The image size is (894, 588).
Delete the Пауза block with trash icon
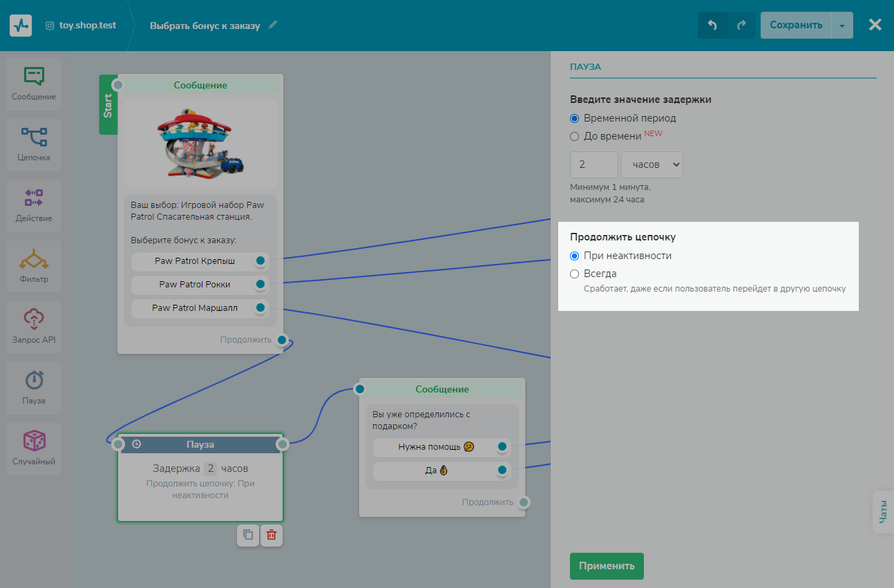click(x=272, y=535)
